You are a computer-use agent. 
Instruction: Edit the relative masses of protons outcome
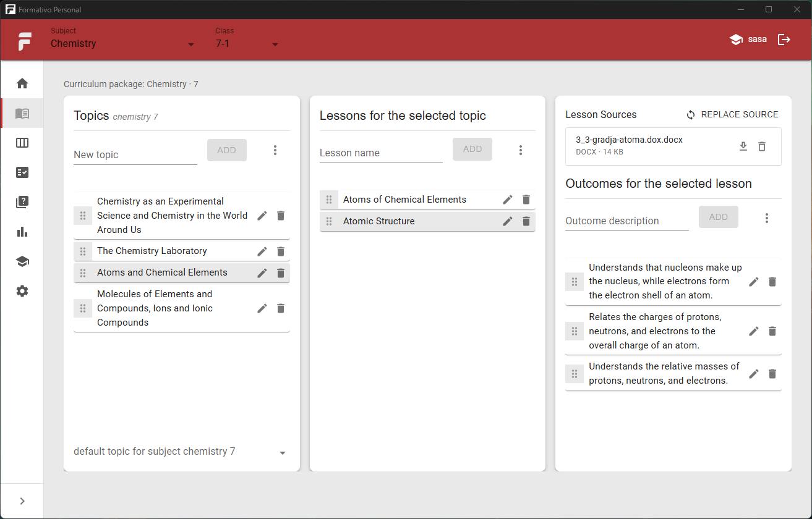click(754, 374)
